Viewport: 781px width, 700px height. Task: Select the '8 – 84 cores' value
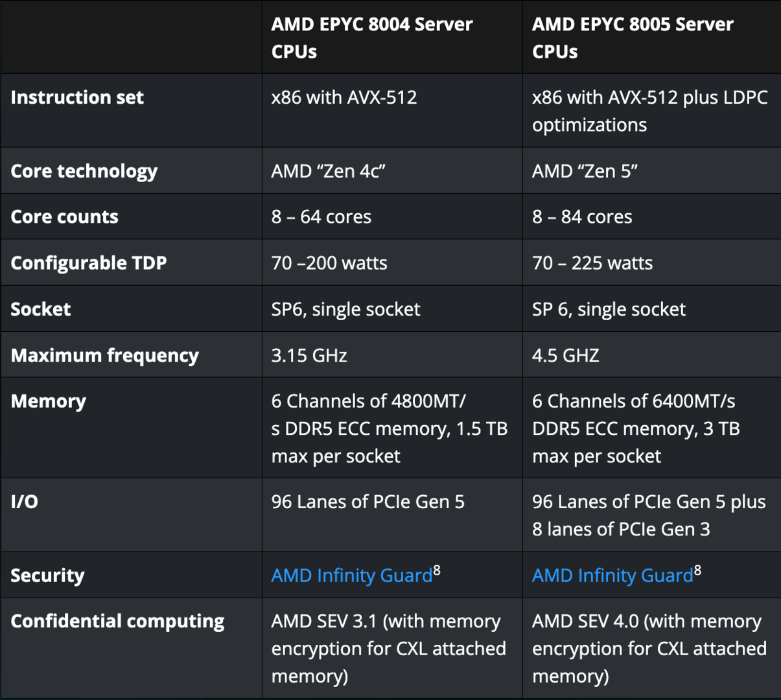582,216
